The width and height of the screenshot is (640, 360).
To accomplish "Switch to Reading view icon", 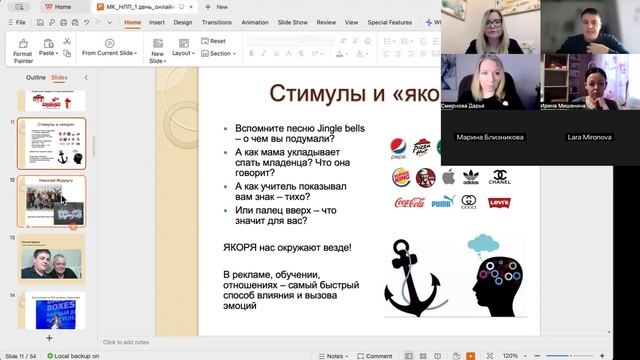I will [438, 356].
